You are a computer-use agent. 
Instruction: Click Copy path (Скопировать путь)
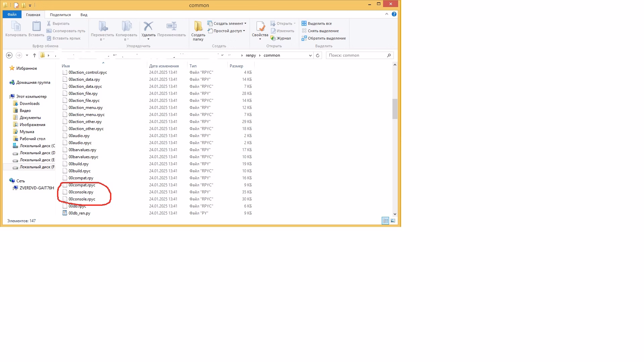[66, 31]
